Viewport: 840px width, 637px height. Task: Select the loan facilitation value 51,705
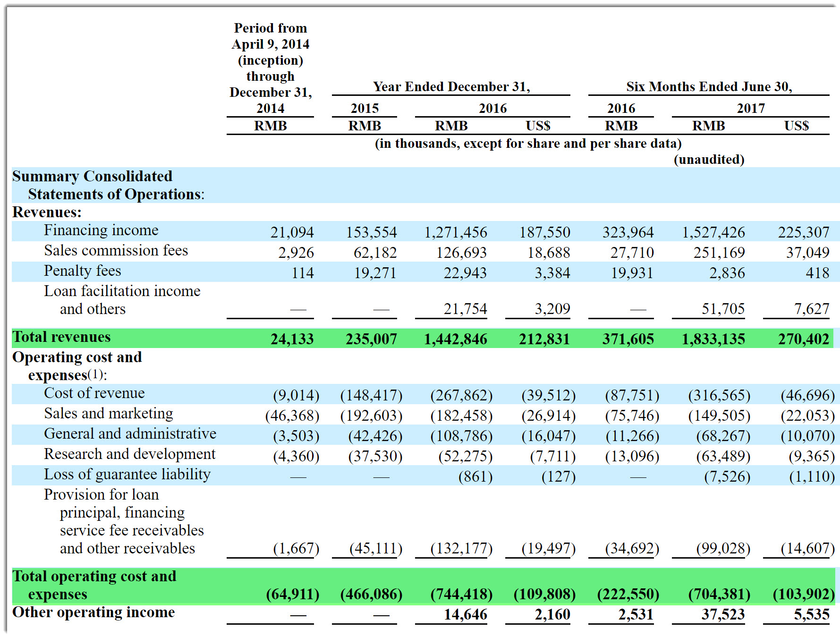tap(723, 309)
